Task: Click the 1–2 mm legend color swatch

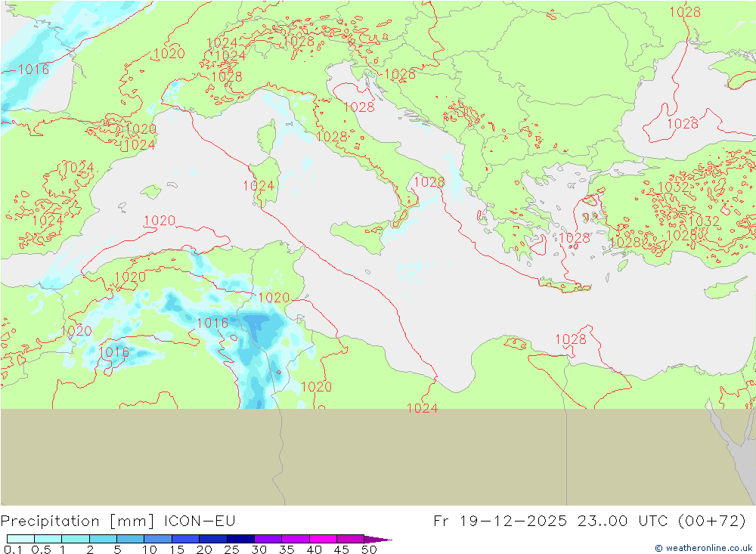Action: [76, 539]
